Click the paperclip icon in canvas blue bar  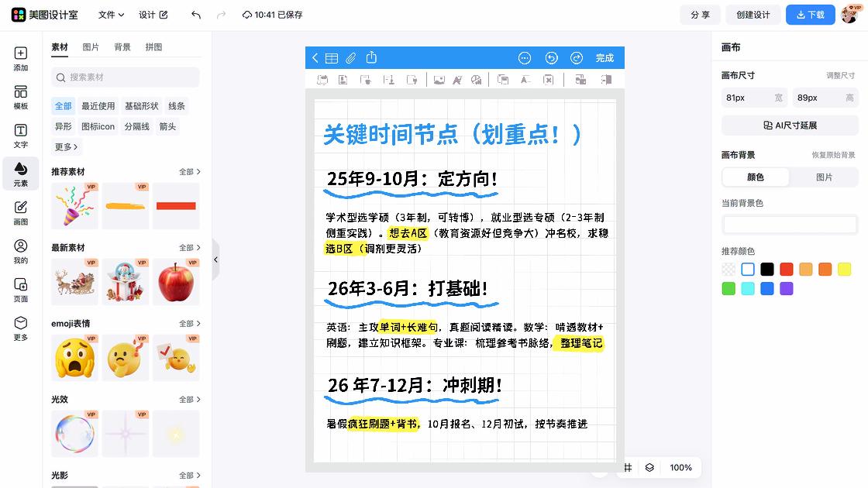coord(351,58)
